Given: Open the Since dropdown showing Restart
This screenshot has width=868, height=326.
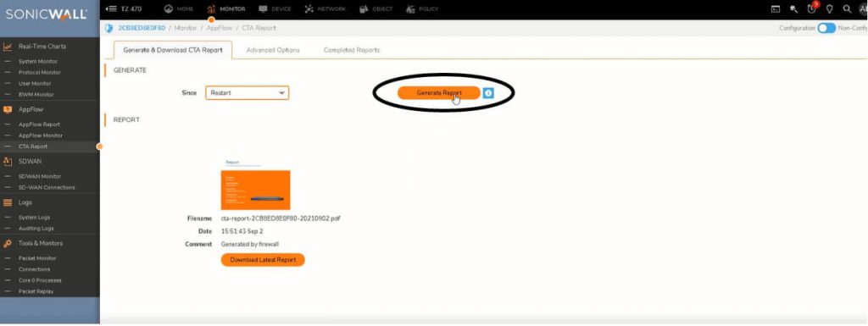Looking at the screenshot, I should (x=247, y=93).
